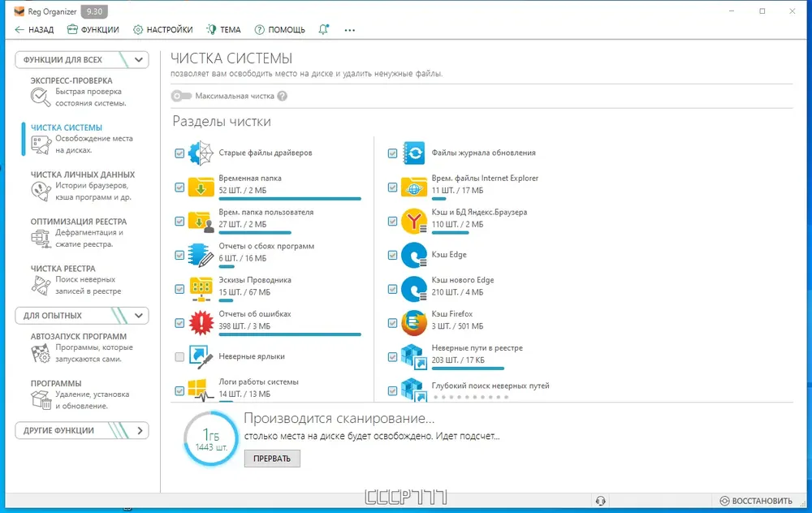Click the circular 1 ГБ scan progress indicator

[x=211, y=438]
